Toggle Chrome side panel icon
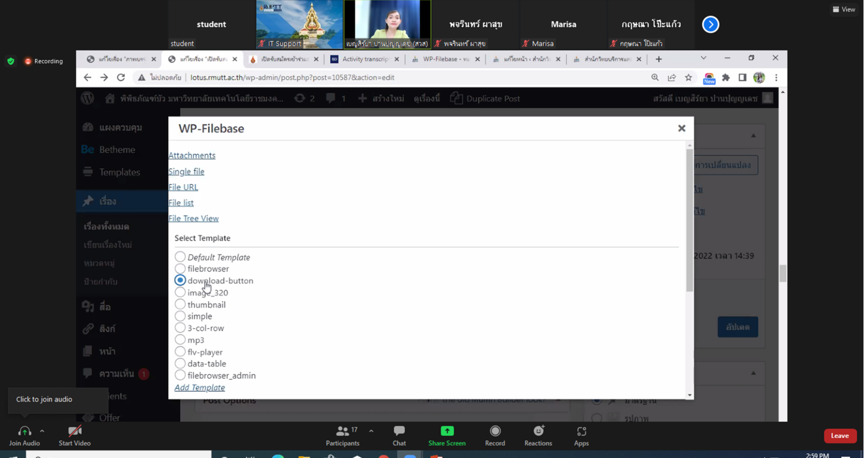 tap(742, 78)
